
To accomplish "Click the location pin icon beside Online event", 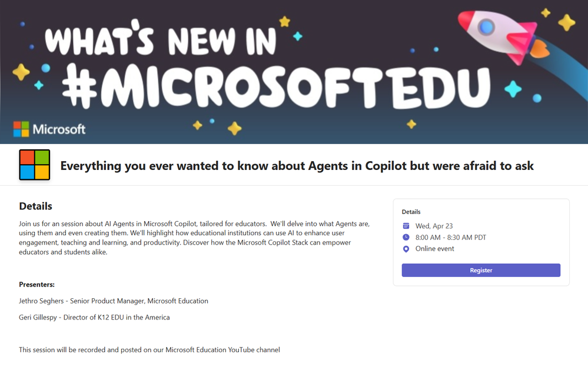I will (x=406, y=249).
